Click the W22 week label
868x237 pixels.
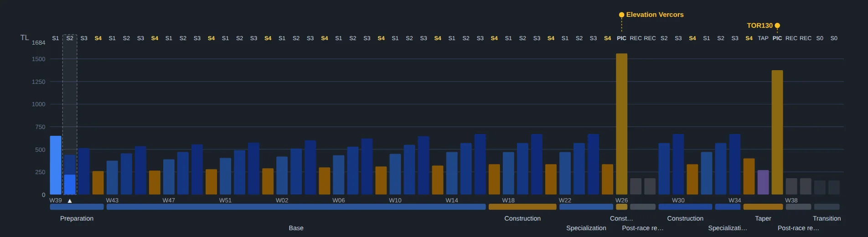click(x=565, y=201)
